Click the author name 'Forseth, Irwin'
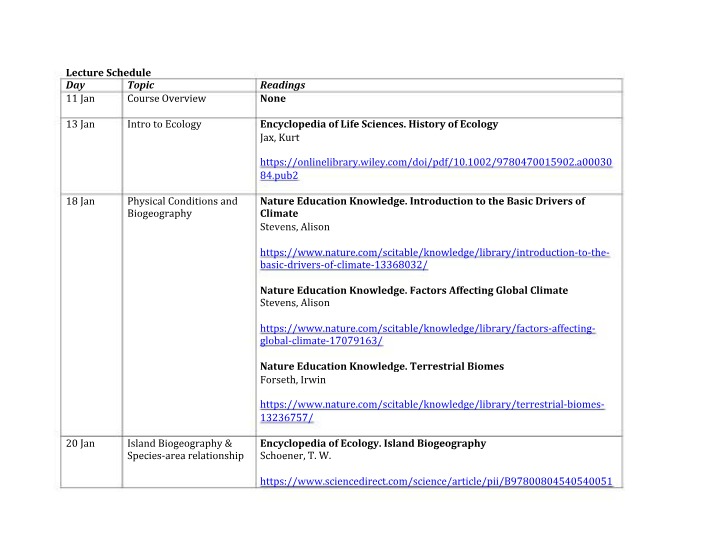This screenshot has height=552, width=714. pyautogui.click(x=293, y=380)
